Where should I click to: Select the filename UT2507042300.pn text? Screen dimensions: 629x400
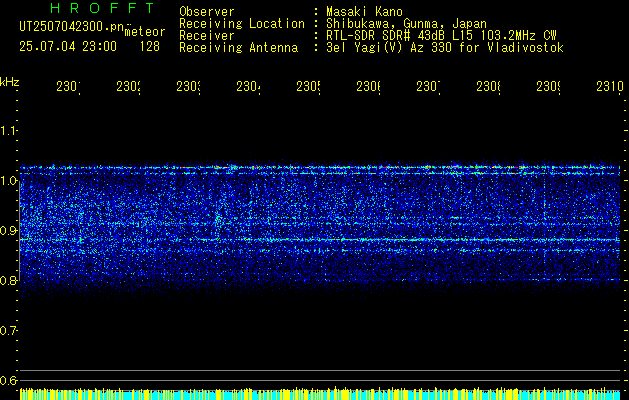click(71, 27)
